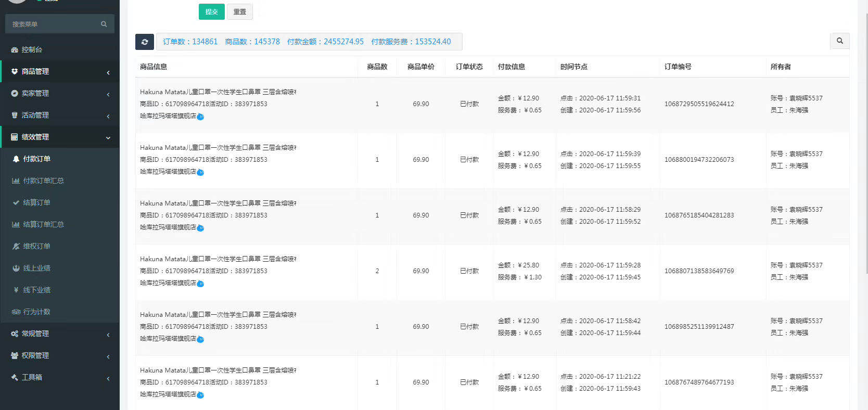Click the chart icon for 付款订单汇总
868x410 pixels.
point(16,181)
